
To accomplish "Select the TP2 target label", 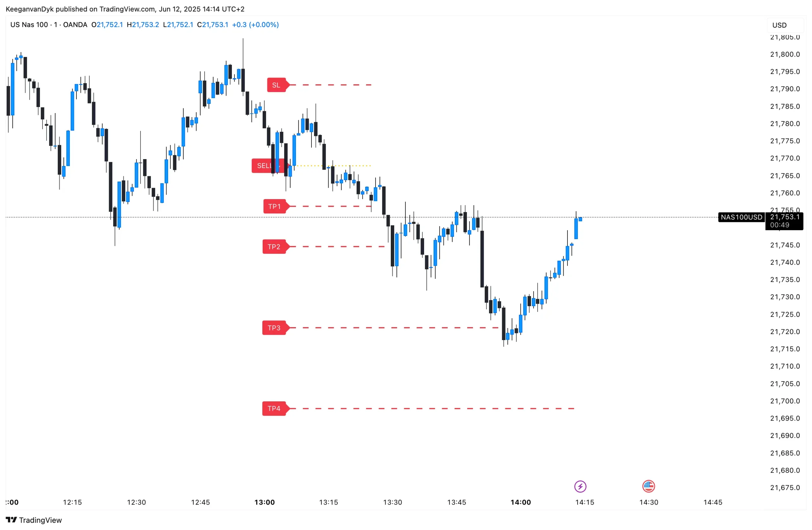I will (274, 246).
